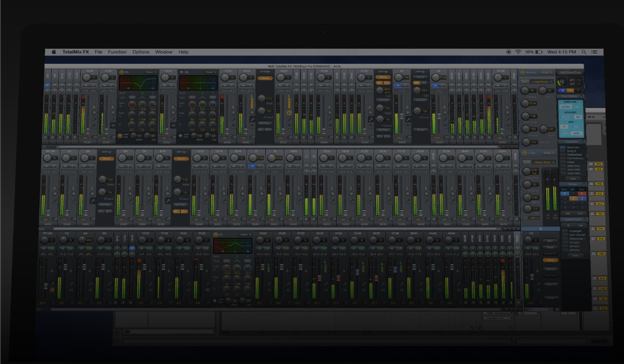Click the Reverb Volume knob
624x364 pixels.
tap(526, 142)
